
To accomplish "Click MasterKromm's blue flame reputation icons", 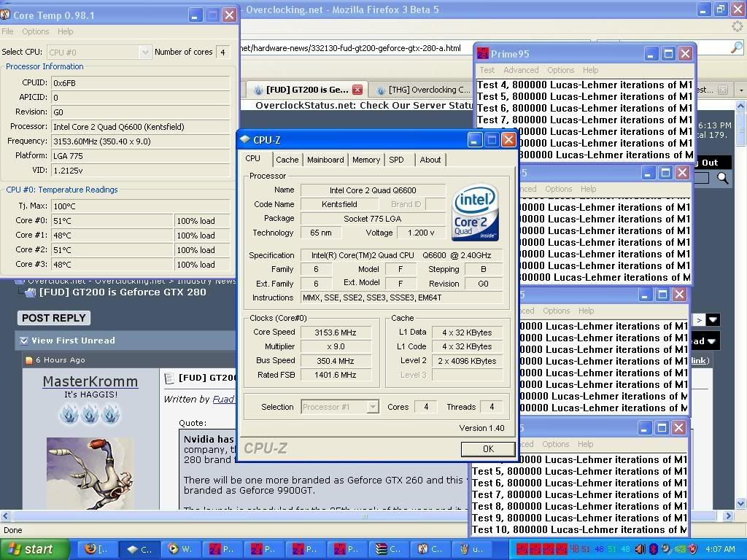I will (x=90, y=413).
